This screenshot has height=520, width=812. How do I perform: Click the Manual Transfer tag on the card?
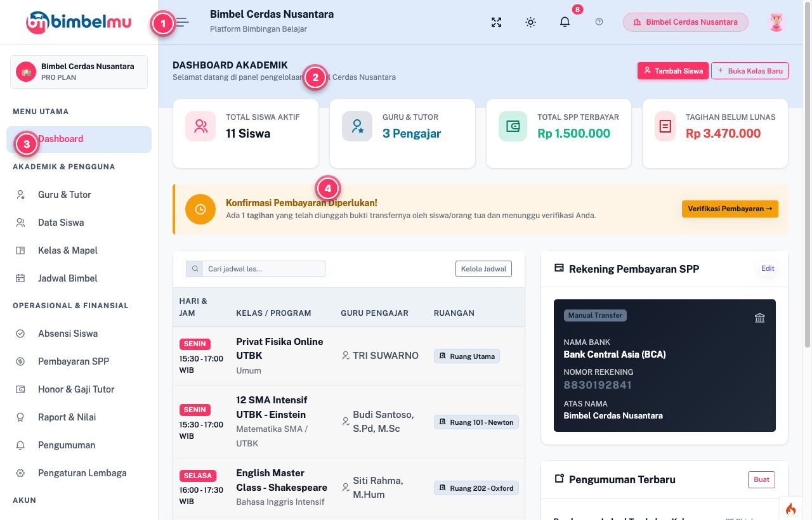click(x=595, y=315)
